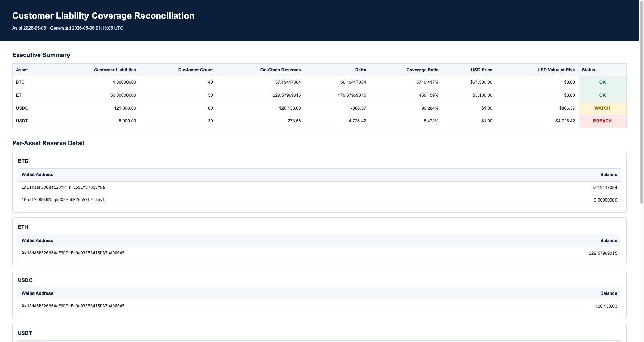The image size is (644, 342).
Task: Click the wallet address in USDC detail card
Action: (73, 306)
